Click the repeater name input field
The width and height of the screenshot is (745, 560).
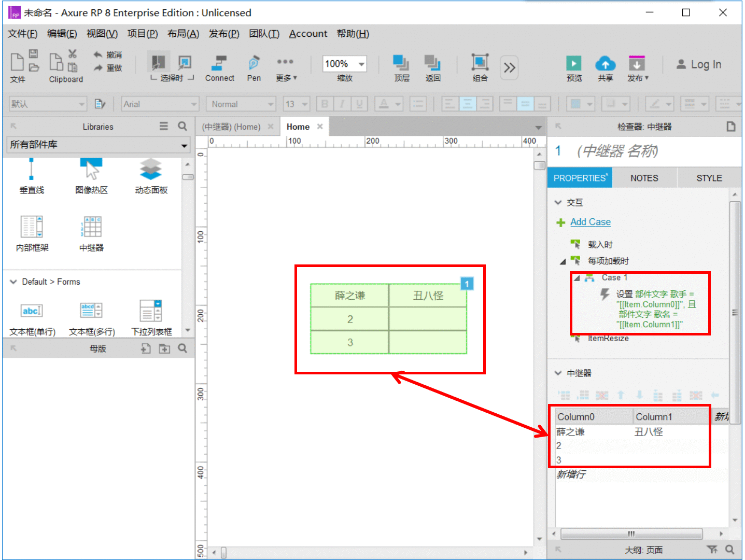[x=653, y=151]
